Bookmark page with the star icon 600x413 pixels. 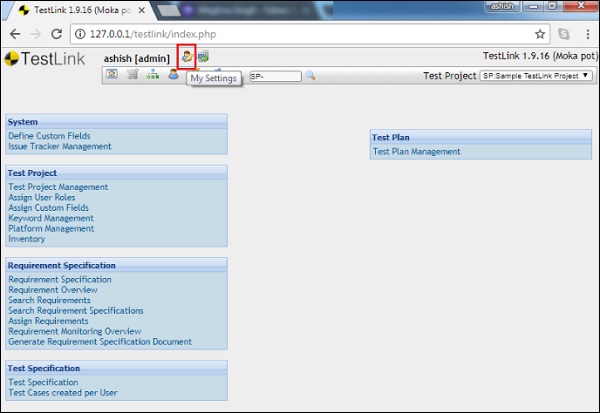[540, 33]
